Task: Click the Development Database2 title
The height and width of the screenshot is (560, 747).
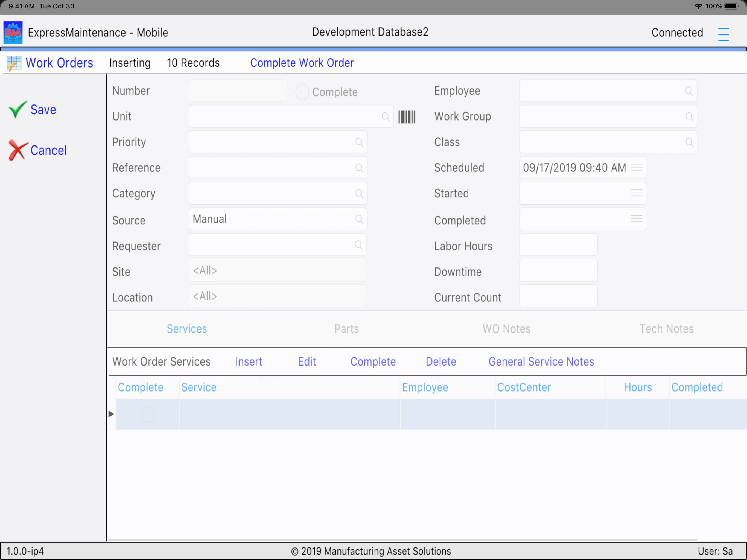Action: point(370,32)
